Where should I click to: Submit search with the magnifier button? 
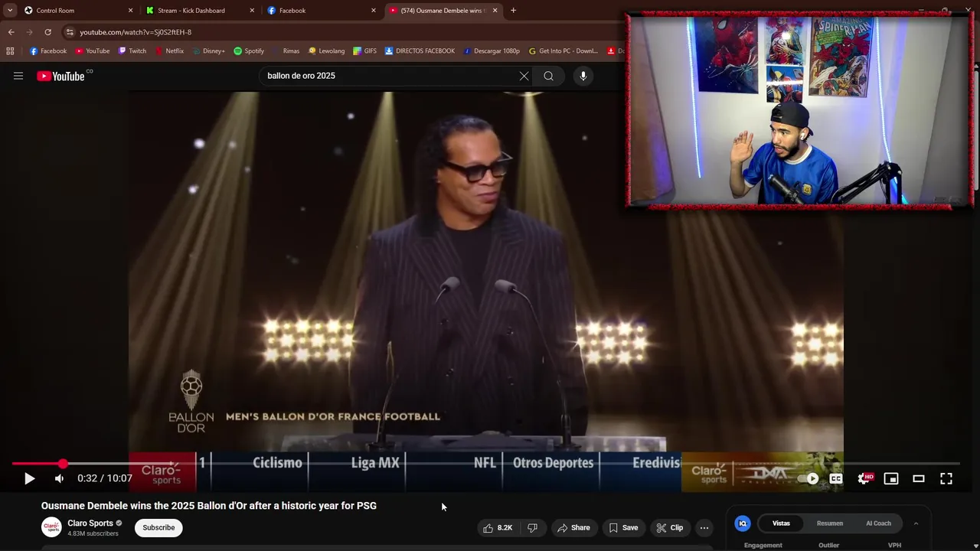(x=548, y=76)
